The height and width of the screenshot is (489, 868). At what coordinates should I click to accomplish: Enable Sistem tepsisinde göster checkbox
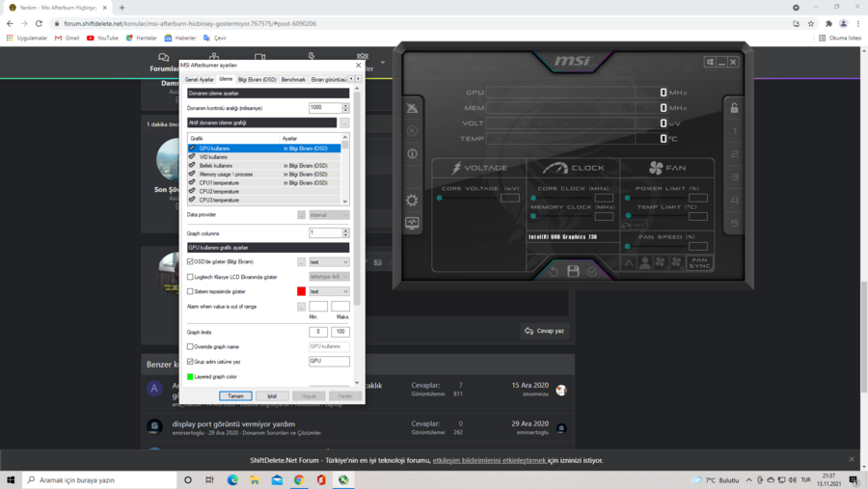click(190, 291)
